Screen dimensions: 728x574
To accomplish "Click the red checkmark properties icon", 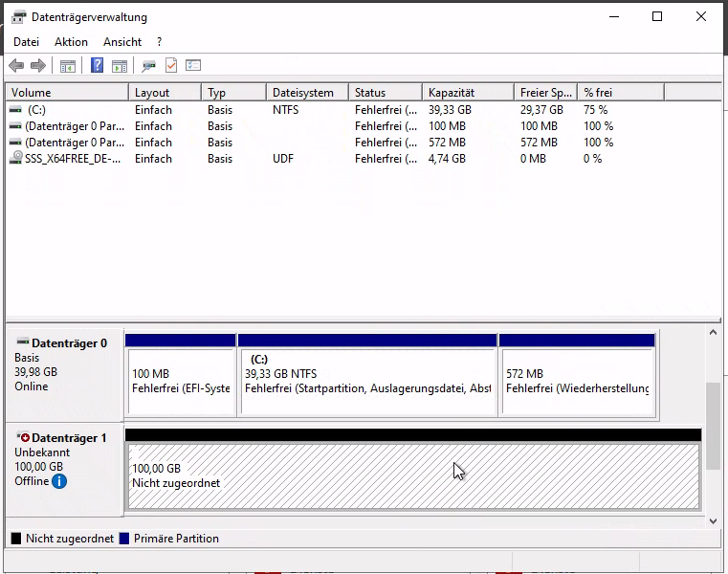I will click(x=171, y=66).
